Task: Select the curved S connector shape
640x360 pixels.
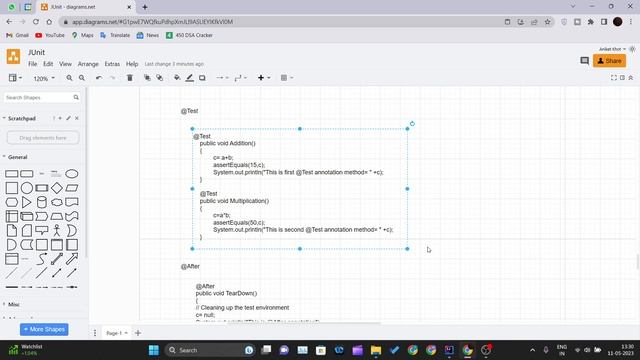Action: (x=42, y=259)
